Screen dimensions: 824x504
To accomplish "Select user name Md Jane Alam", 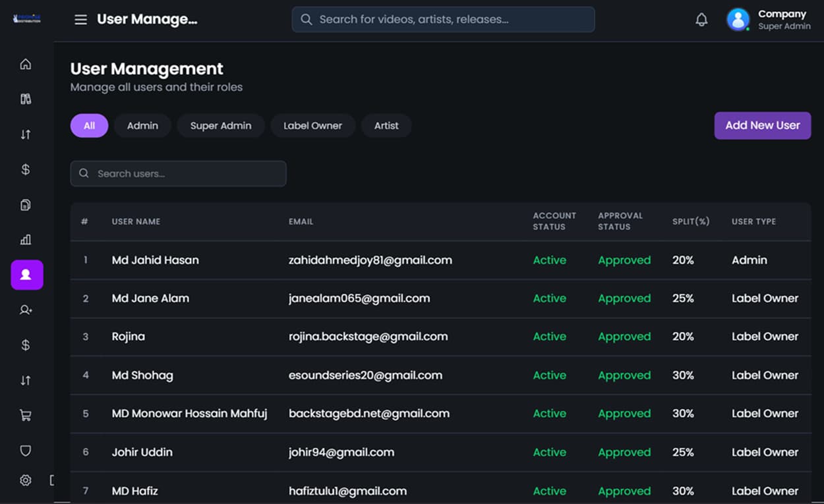I will click(x=150, y=298).
